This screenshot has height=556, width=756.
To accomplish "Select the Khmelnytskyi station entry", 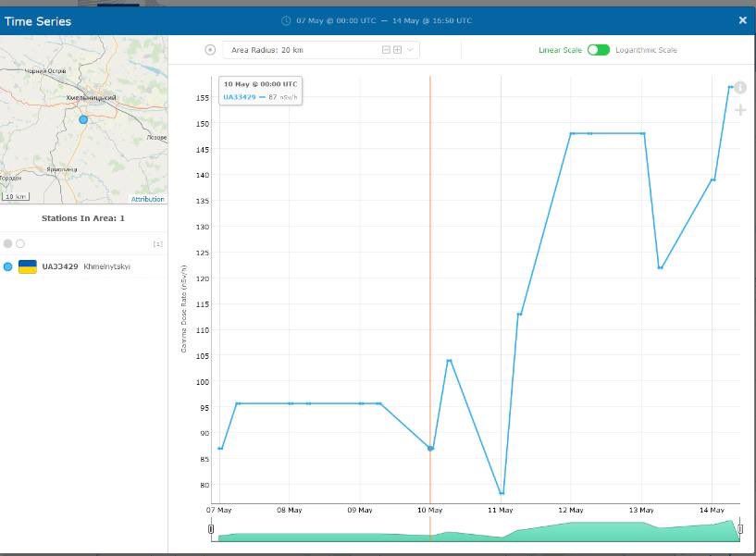I will pos(106,266).
